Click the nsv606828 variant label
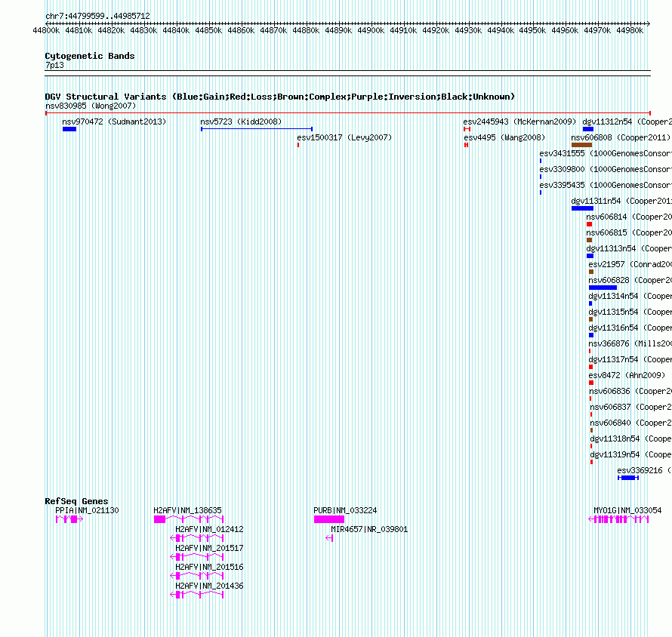This screenshot has height=637, width=672. pyautogui.click(x=630, y=280)
